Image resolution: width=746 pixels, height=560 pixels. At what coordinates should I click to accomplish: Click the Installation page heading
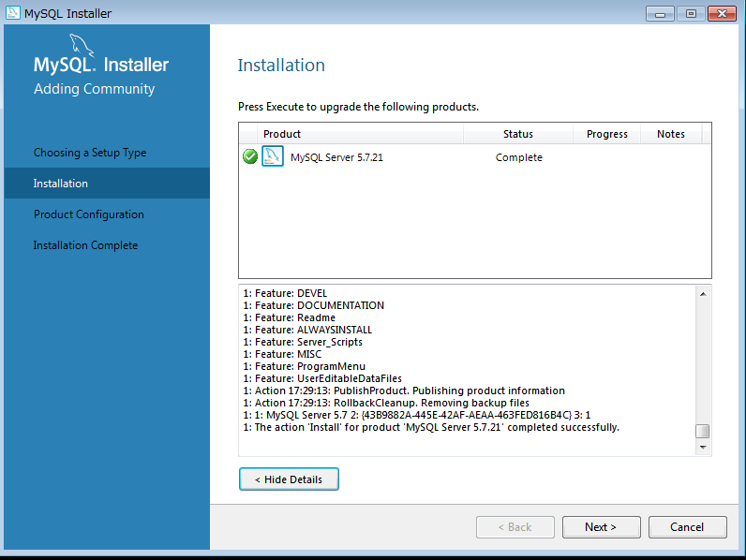[x=281, y=66]
